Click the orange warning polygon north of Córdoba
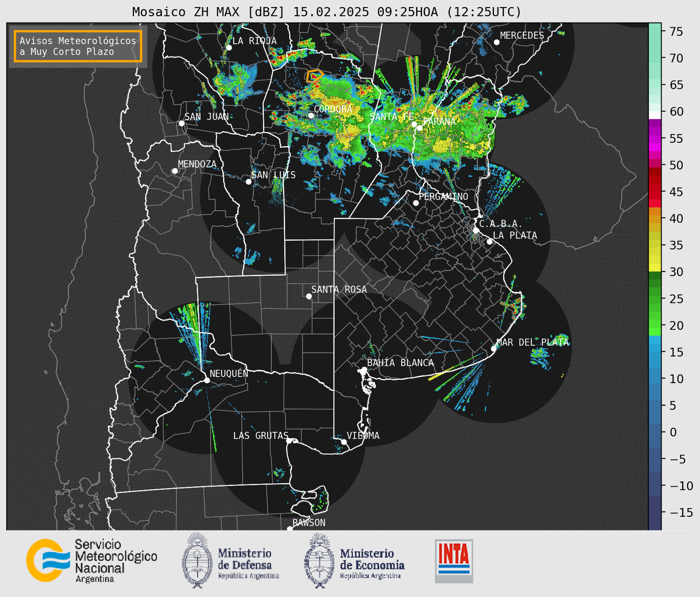This screenshot has width=700, height=597. [315, 76]
